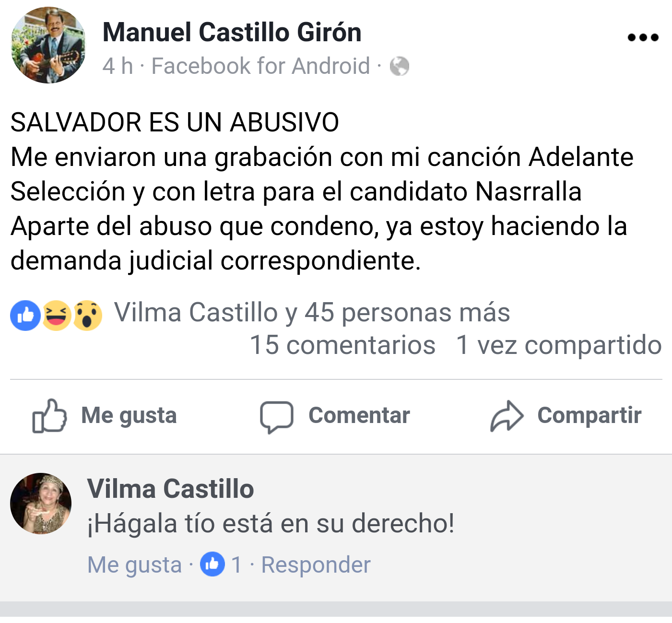Like Vilma's comment with Me gusta link
Viewport: 672px width, 623px height.
(x=135, y=565)
